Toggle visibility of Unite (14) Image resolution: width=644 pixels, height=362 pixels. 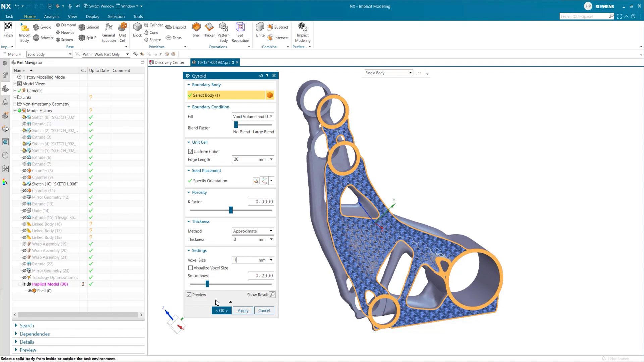click(24, 210)
